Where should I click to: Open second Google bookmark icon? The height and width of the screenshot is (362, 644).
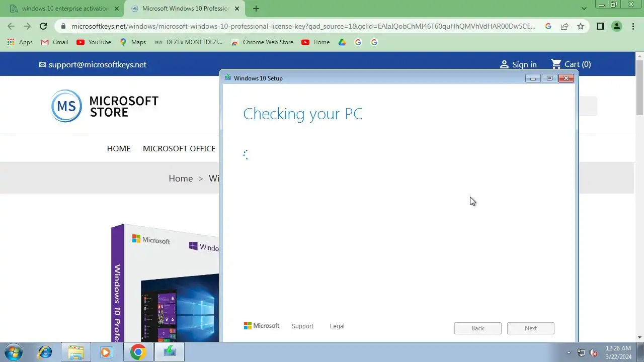(x=374, y=42)
